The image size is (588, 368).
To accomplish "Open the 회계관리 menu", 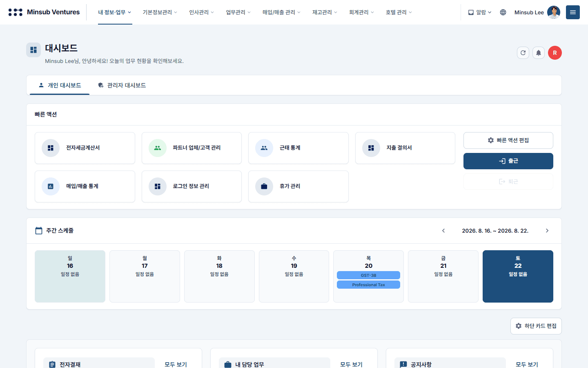I will (x=362, y=12).
